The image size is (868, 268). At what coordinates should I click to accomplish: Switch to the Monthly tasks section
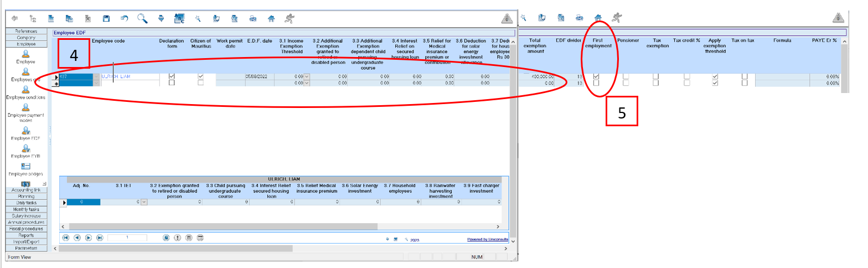(x=25, y=209)
